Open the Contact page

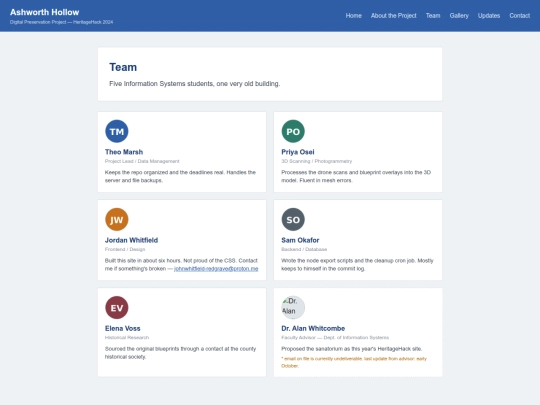pos(520,15)
